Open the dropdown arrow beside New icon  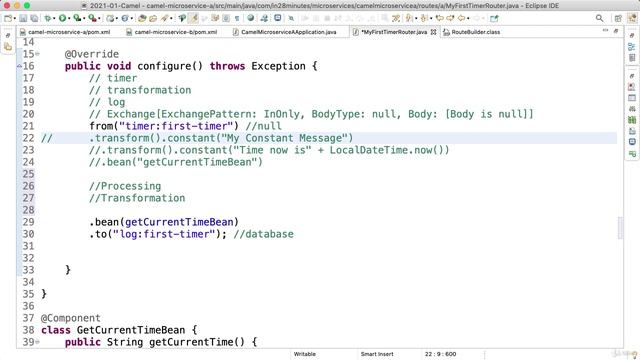(x=15, y=18)
